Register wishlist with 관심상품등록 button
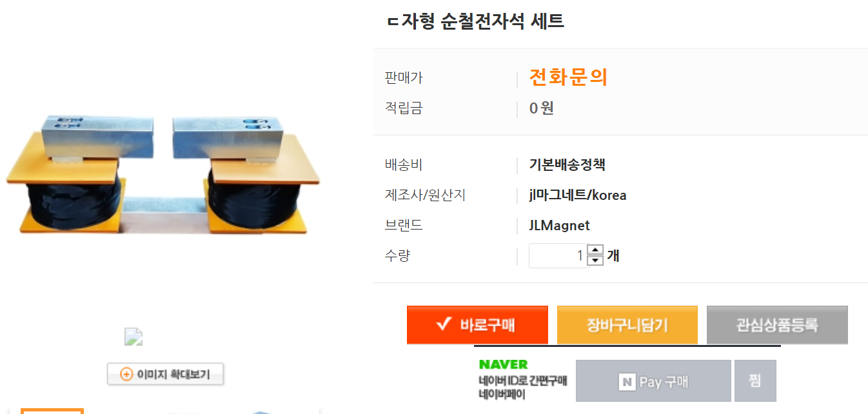Screen dimensions: 868x414 (x=777, y=324)
